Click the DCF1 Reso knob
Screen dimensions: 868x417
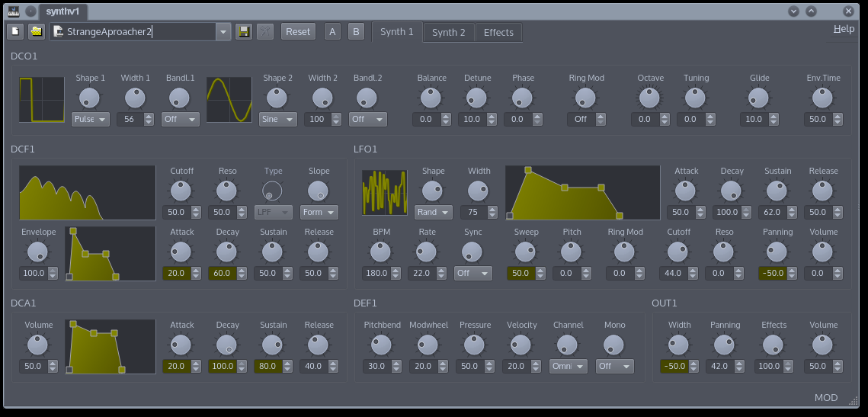click(x=227, y=191)
